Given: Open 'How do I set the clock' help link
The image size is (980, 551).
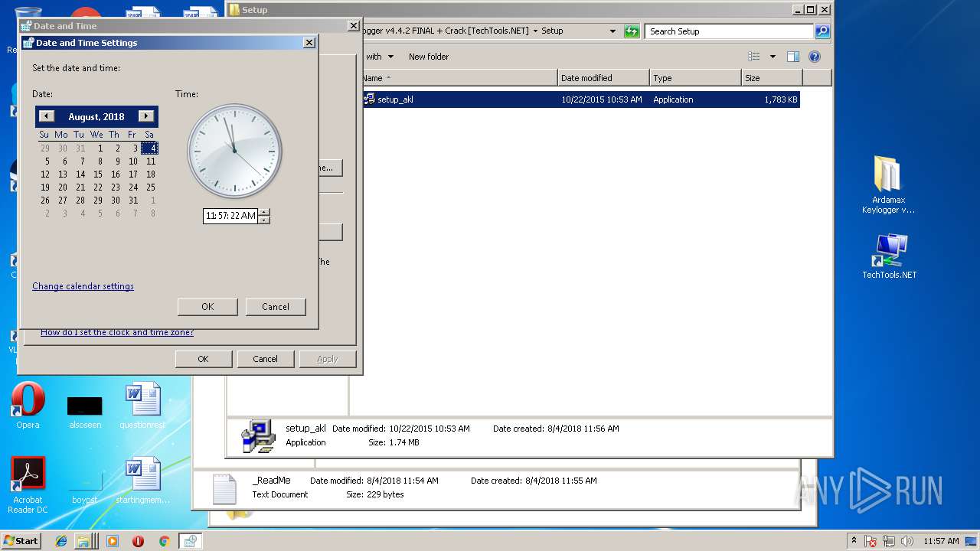Looking at the screenshot, I should [x=117, y=332].
